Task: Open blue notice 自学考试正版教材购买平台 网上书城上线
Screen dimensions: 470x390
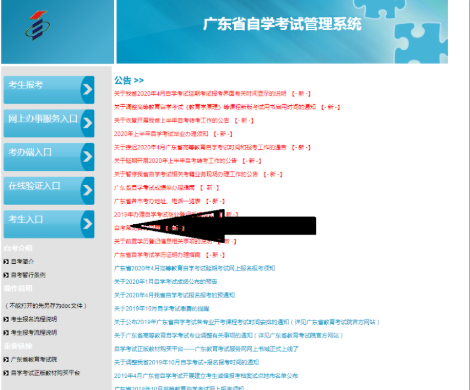Action: click(206, 349)
